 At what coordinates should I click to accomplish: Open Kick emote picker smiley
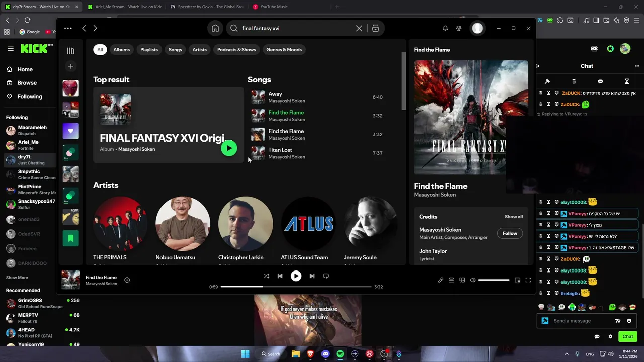point(629,321)
